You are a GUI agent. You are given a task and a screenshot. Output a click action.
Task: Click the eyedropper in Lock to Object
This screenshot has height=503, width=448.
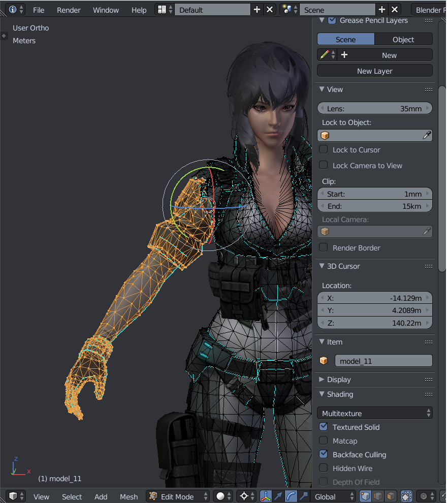(x=427, y=135)
